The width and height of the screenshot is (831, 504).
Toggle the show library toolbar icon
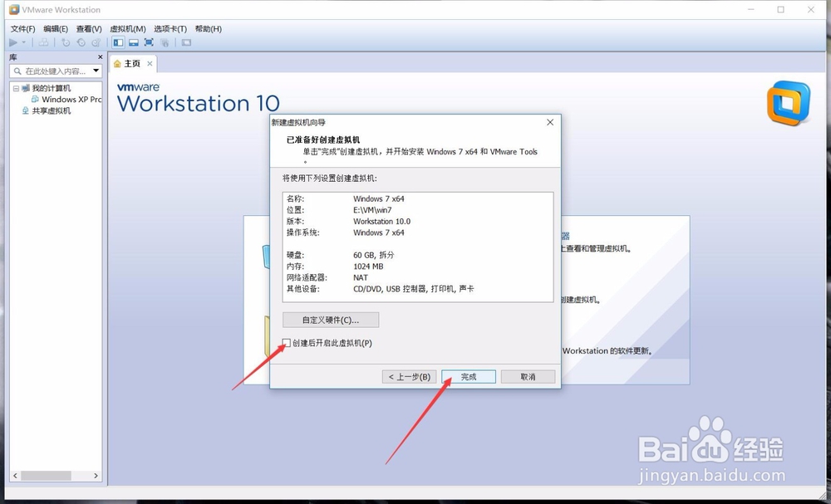(118, 42)
